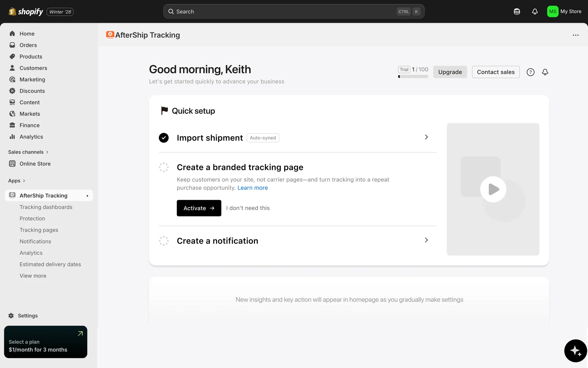The height and width of the screenshot is (368, 588).
Task: Open the app three-dot more actions menu
Action: click(x=576, y=35)
